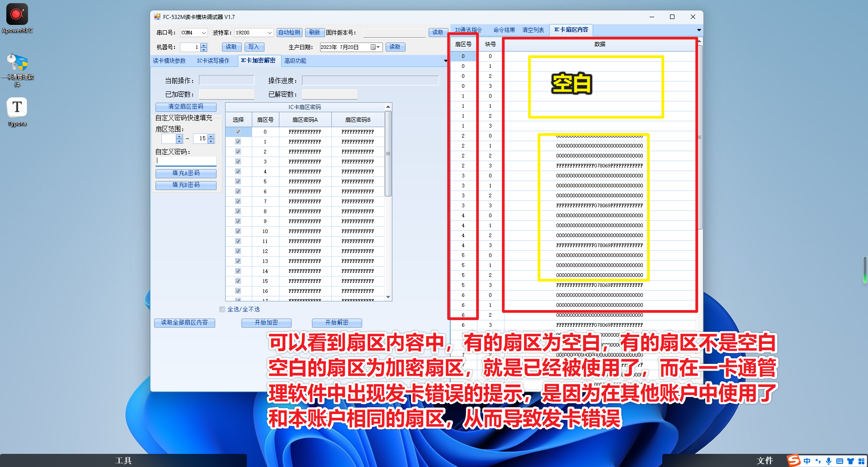Switch to the IO通讯指令 tab
Viewport: 868px width, 467px height.
pos(469,30)
